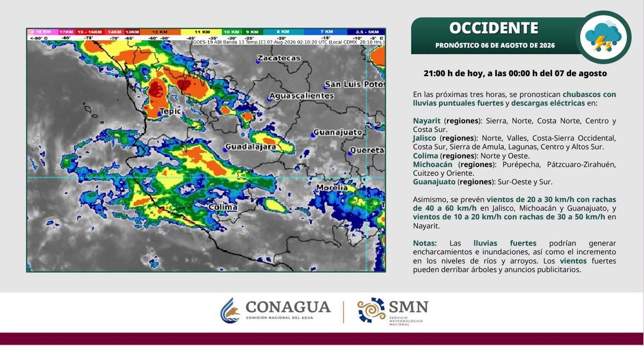
Task: Click the SMN spiral logo
Action: coord(371,310)
